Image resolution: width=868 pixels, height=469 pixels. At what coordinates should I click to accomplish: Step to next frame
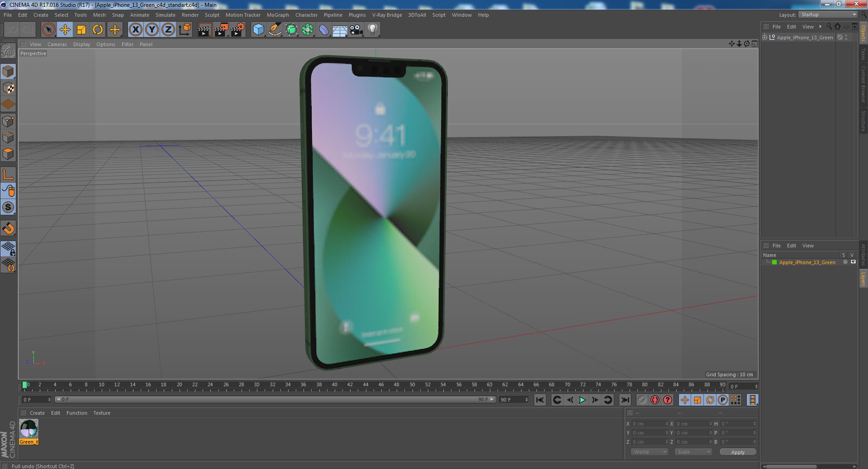pos(595,400)
